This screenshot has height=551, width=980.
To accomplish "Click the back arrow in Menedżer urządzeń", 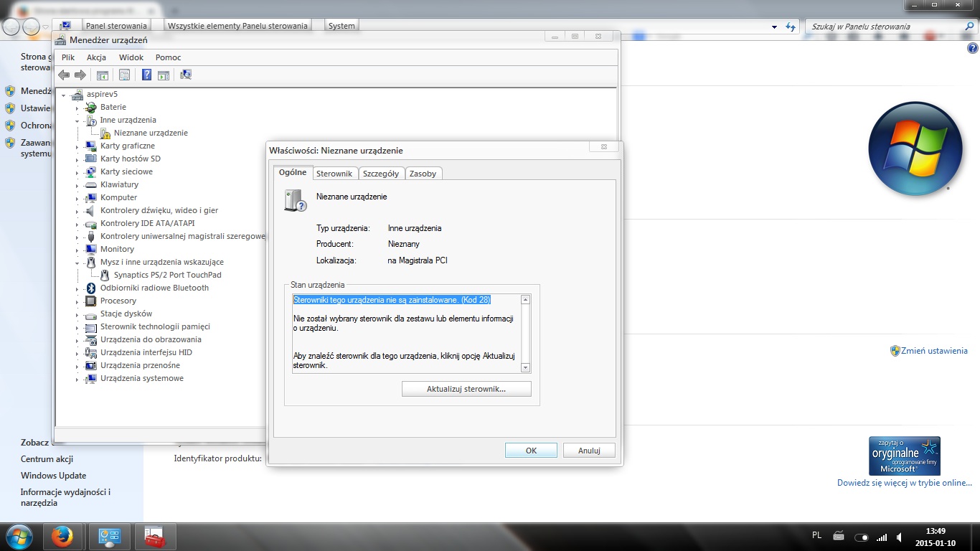I will [x=63, y=74].
